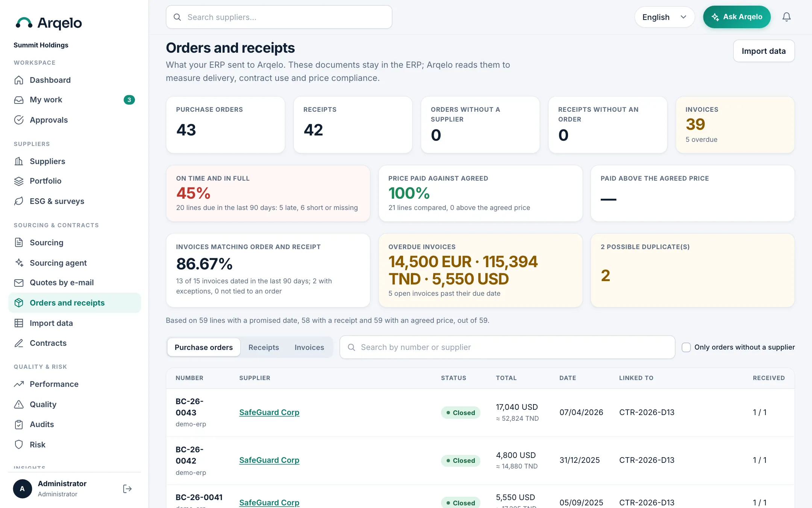Click the notifications bell icon

pos(786,17)
